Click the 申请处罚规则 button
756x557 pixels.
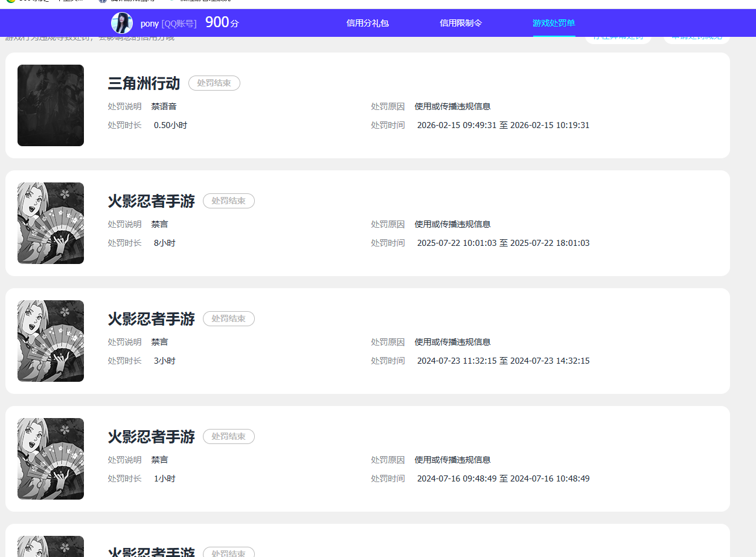(x=696, y=36)
